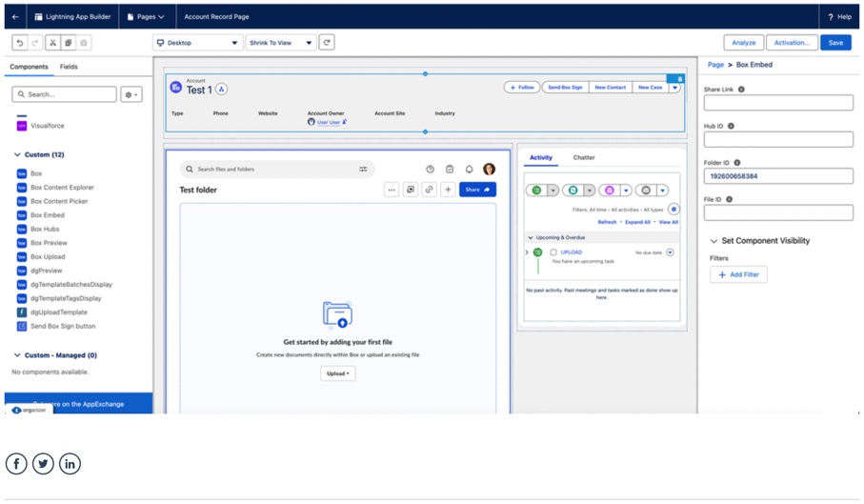Switch to the Chatter tab

[x=584, y=157]
